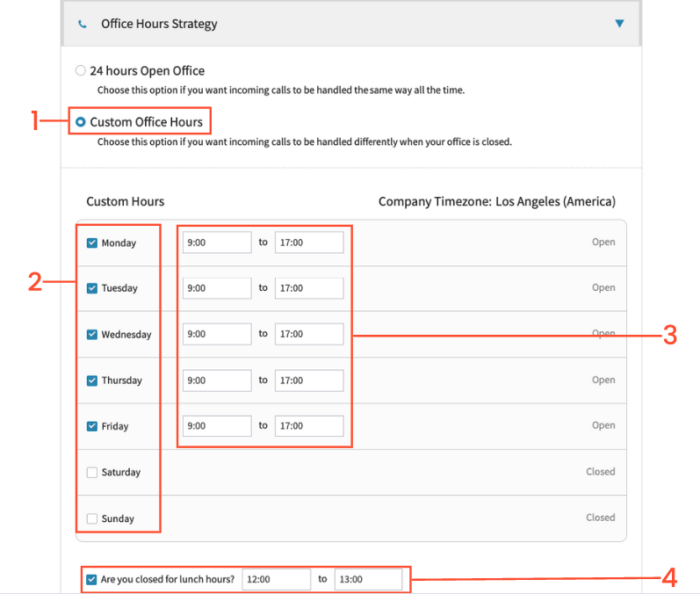Edit Monday closing time field
This screenshot has width=700, height=594.
pos(309,243)
